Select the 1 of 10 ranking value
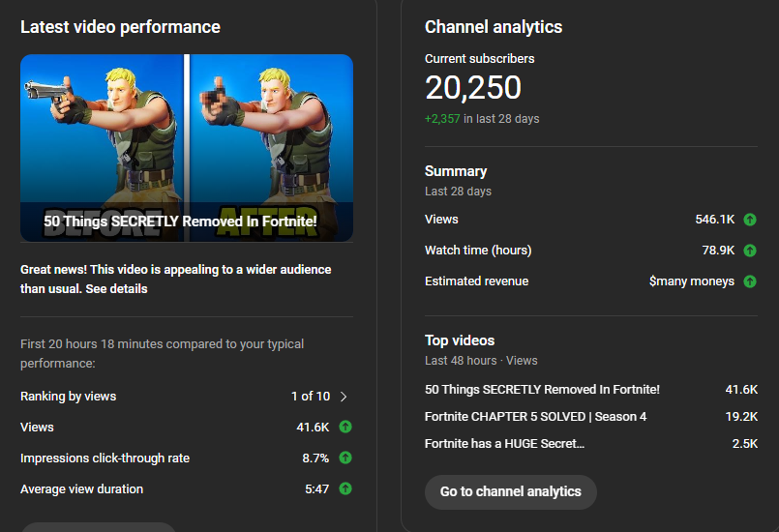 click(311, 397)
